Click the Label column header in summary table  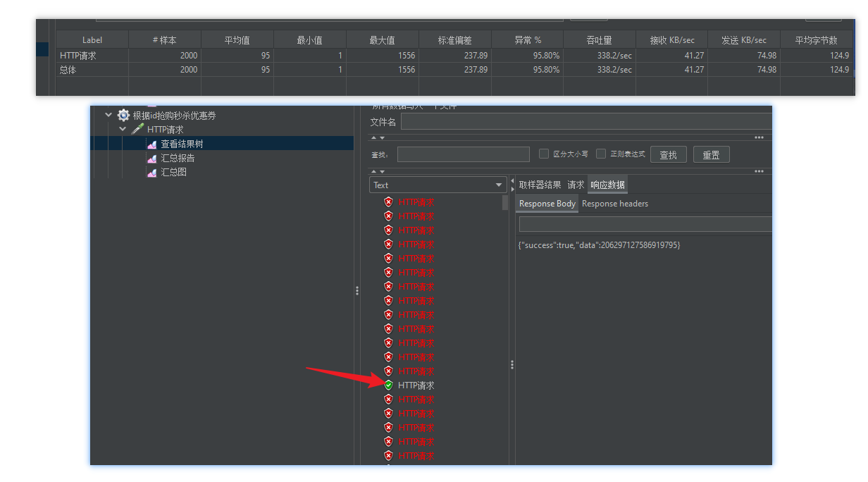pos(92,40)
